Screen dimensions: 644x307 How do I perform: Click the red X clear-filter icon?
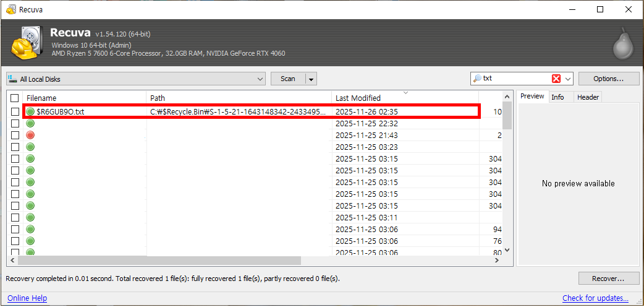(x=556, y=79)
